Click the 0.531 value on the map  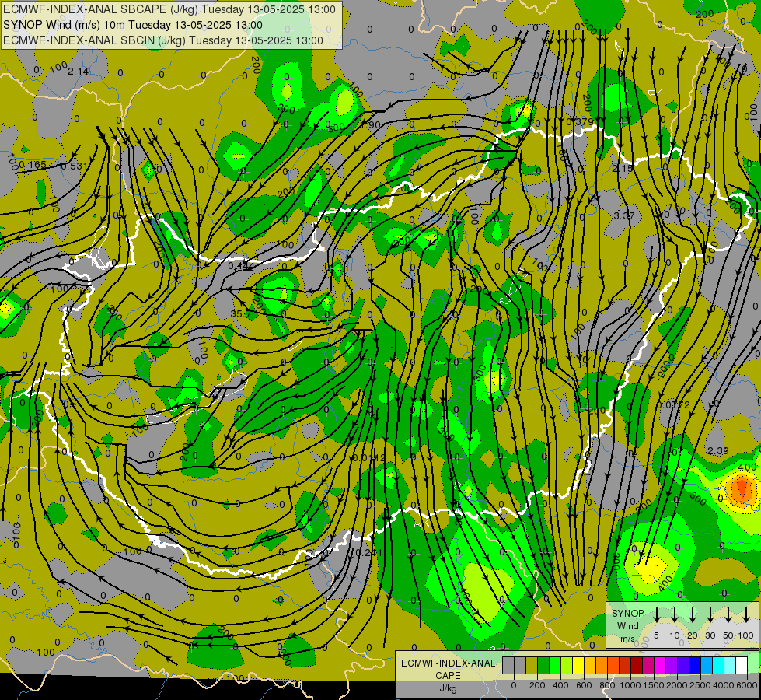[x=75, y=166]
